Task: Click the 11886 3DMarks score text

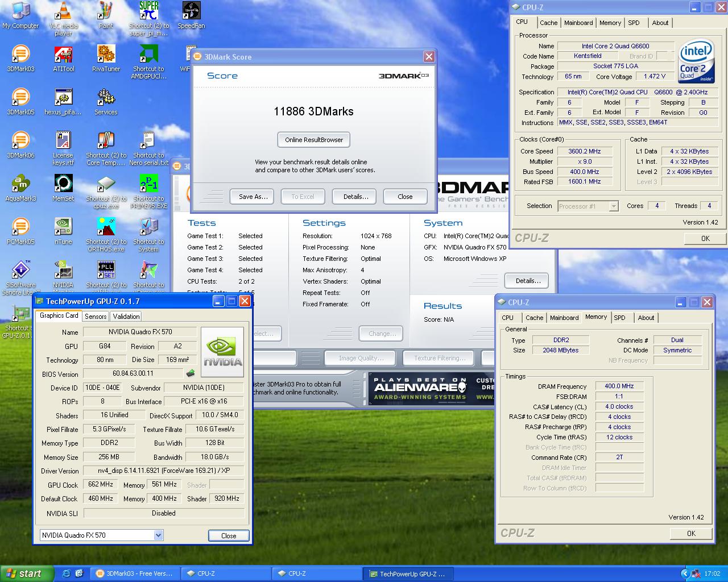Action: [x=313, y=111]
